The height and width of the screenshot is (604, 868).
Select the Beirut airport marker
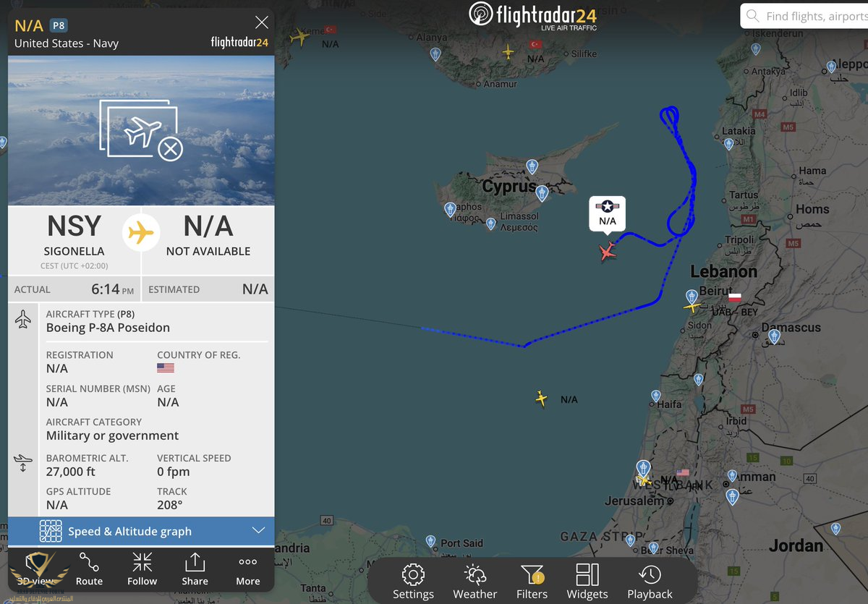pos(692,297)
